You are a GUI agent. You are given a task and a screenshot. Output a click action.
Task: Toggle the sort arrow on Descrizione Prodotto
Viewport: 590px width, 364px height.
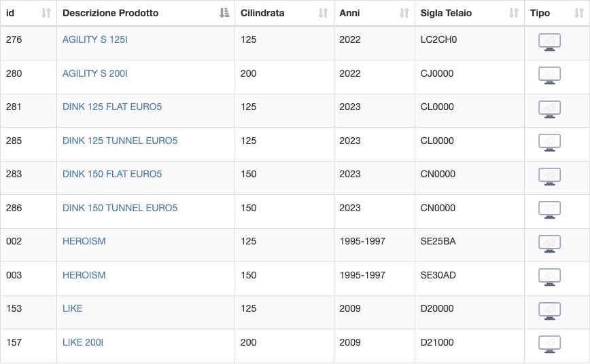(224, 13)
